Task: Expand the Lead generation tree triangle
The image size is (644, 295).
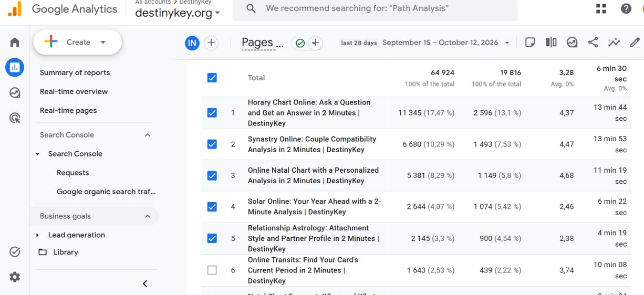Action: click(x=37, y=235)
